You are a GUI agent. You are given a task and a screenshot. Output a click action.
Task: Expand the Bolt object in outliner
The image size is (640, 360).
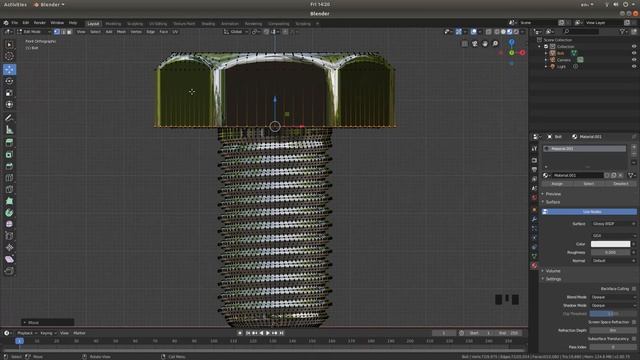coord(546,53)
